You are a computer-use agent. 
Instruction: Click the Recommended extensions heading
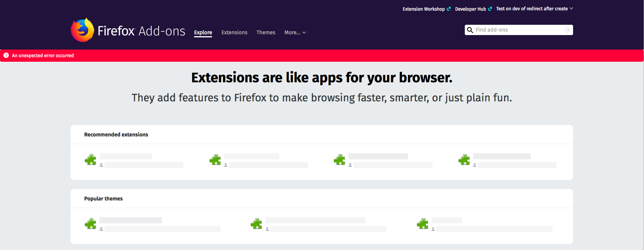[116, 135]
